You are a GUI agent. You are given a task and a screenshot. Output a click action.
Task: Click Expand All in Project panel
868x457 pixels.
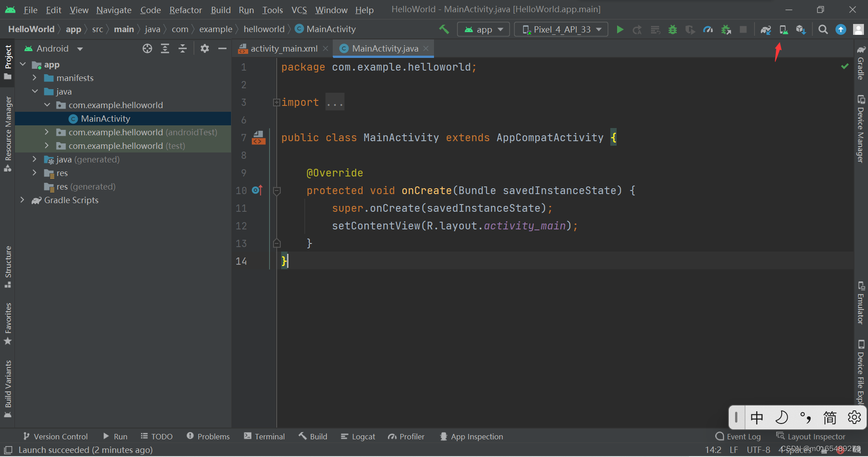coord(165,48)
